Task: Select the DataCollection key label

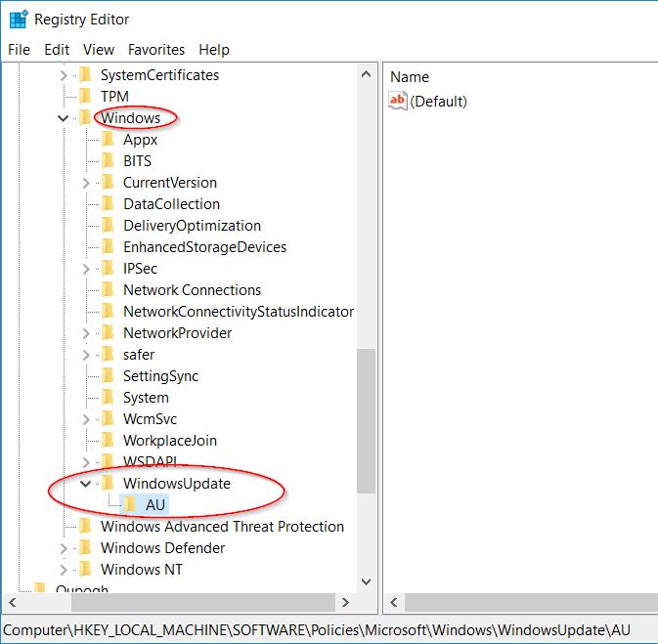Action: click(172, 204)
